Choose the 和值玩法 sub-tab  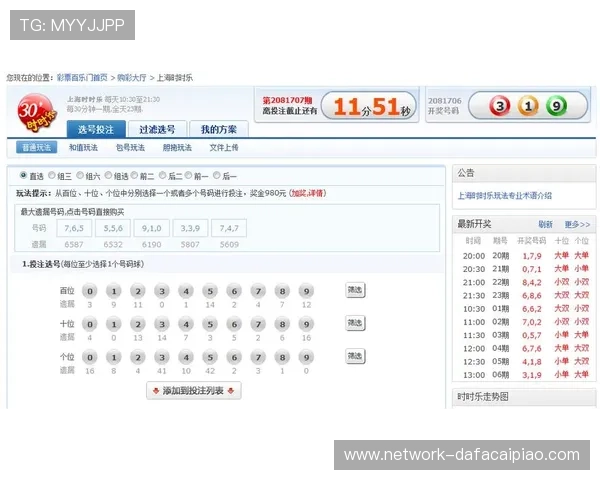(x=83, y=147)
